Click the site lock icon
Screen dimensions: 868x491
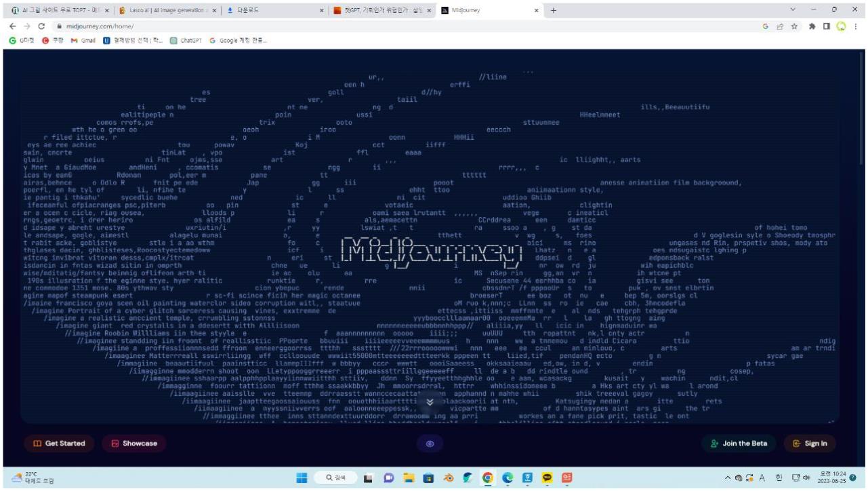click(60, 26)
